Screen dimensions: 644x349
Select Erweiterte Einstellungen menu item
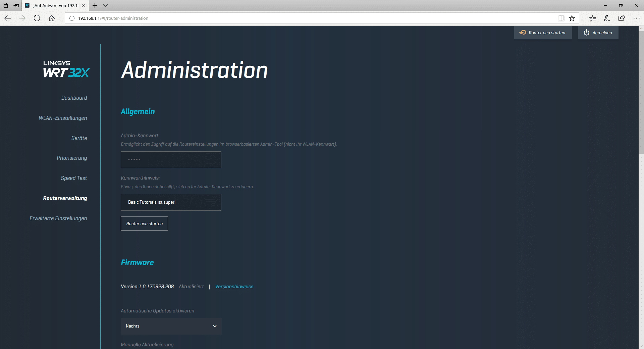(58, 218)
